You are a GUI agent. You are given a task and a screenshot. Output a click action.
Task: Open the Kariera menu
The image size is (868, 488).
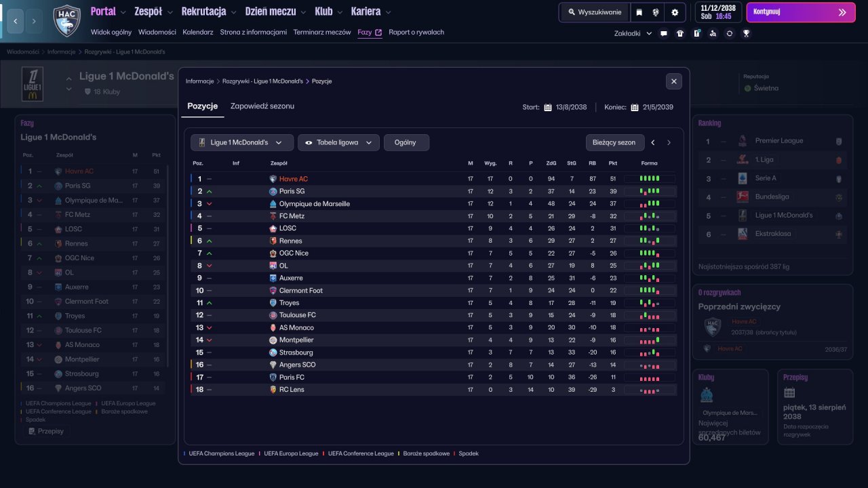pyautogui.click(x=371, y=12)
